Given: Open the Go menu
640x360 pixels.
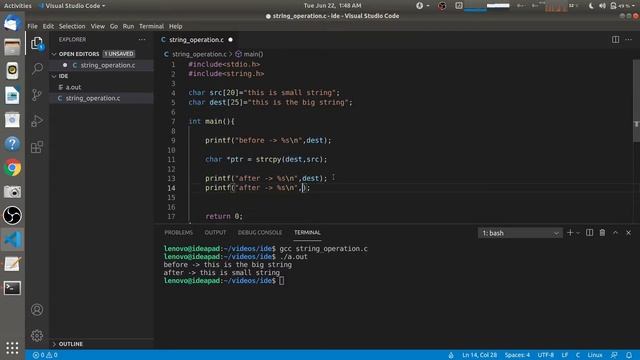Looking at the screenshot, I should 113,26.
